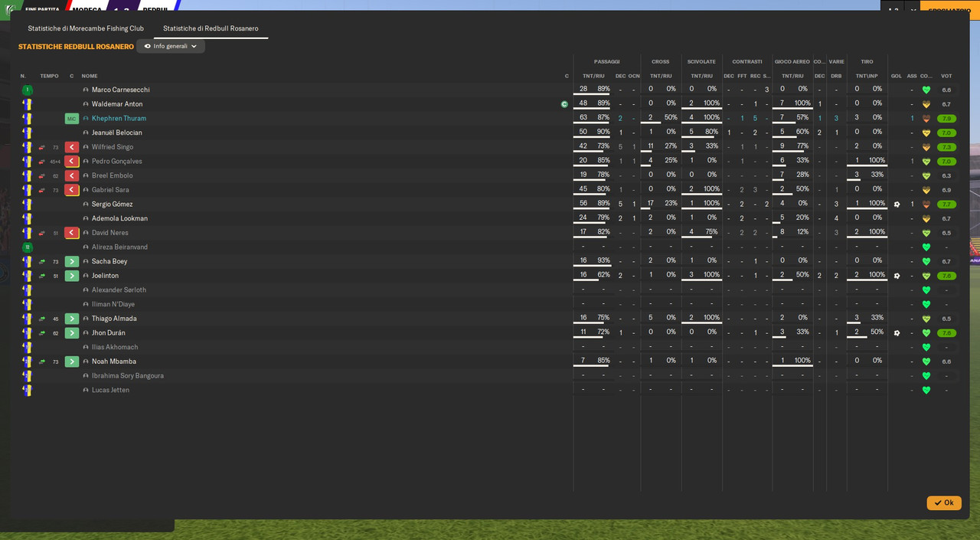The width and height of the screenshot is (980, 540).
Task: Click the goal ball icon in Jhon Durán's row
Action: click(x=897, y=333)
